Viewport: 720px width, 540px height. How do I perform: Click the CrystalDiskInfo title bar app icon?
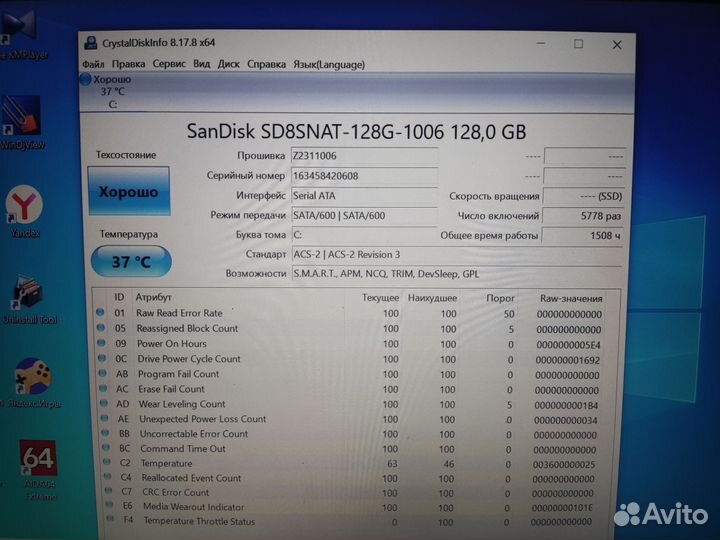tap(91, 43)
